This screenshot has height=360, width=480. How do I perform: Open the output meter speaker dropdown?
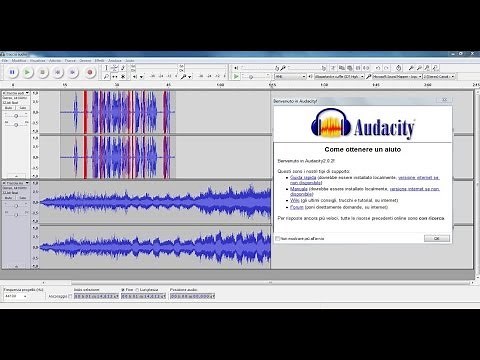[141, 77]
